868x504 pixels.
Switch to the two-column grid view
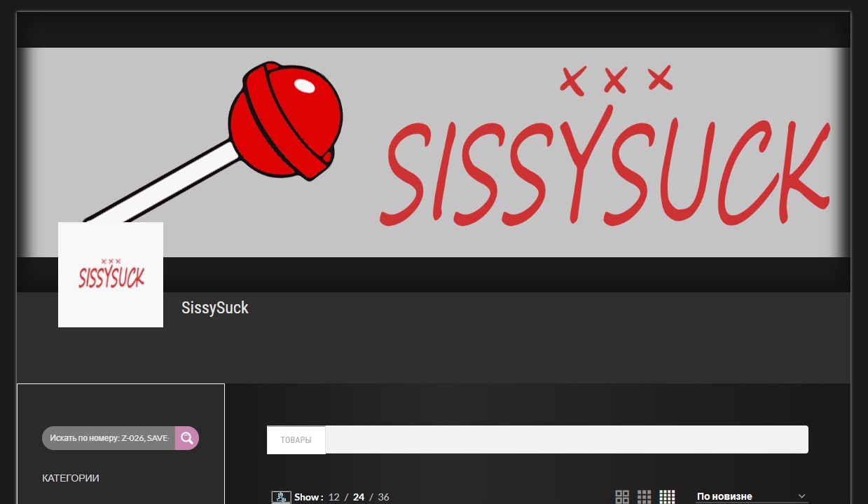click(x=622, y=497)
